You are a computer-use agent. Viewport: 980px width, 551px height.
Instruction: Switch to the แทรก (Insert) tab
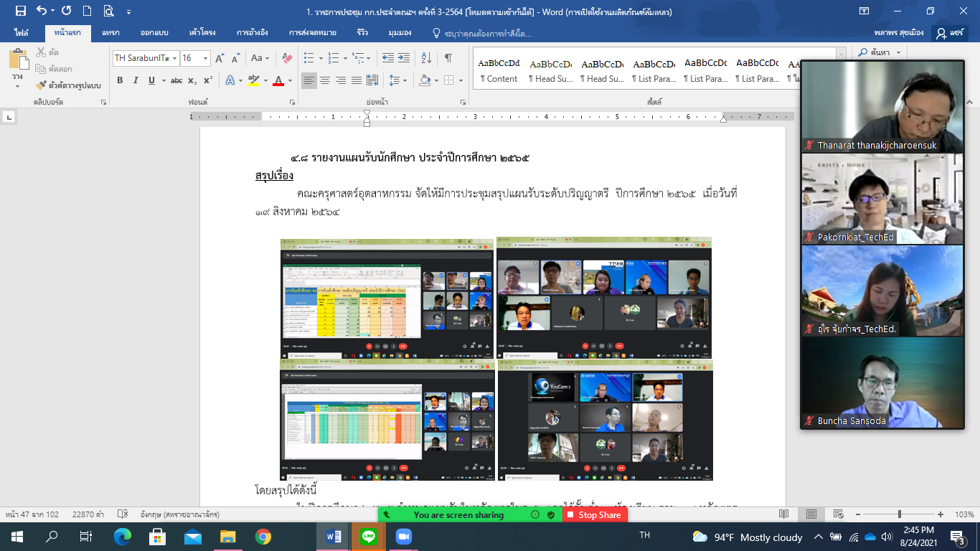[x=110, y=33]
